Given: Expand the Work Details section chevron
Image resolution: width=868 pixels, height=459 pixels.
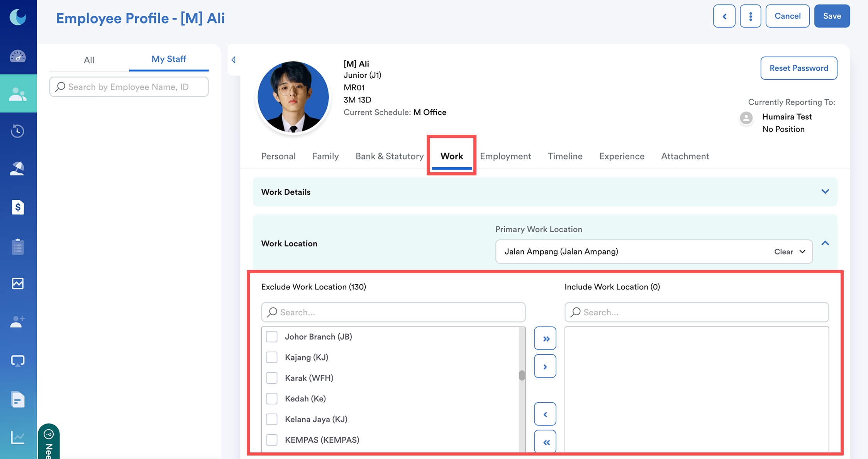Looking at the screenshot, I should (x=825, y=192).
